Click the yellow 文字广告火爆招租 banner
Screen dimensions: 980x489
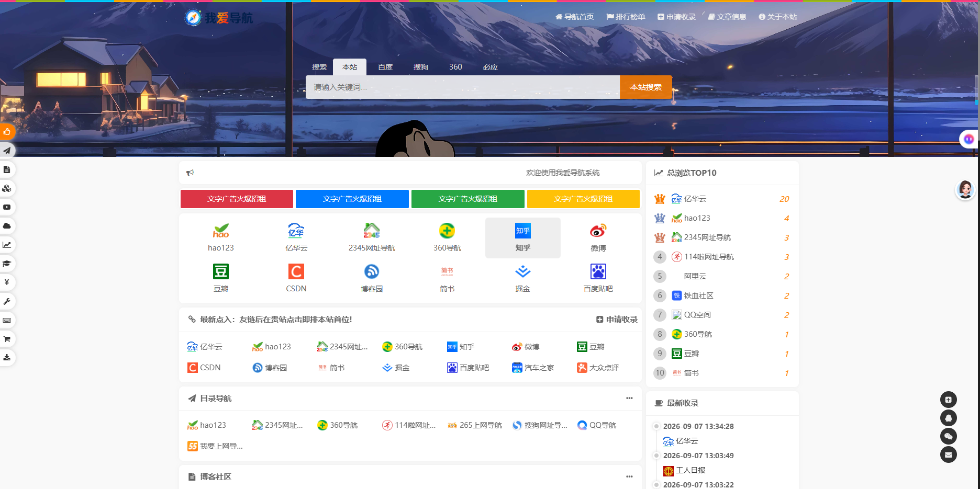[x=583, y=199]
